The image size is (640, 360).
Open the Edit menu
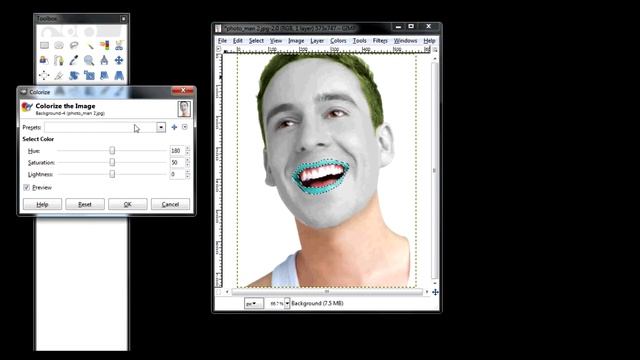click(238, 41)
